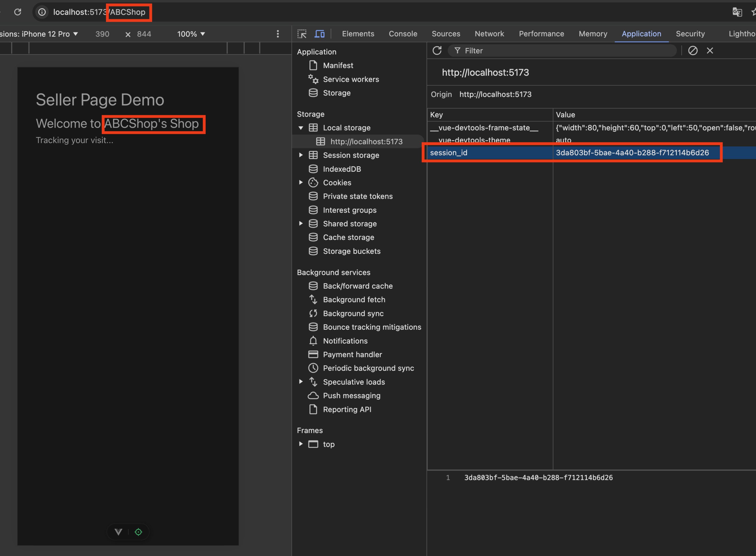Viewport: 756px width, 556px height.
Task: Collapse the Local storage tree node
Action: [301, 128]
